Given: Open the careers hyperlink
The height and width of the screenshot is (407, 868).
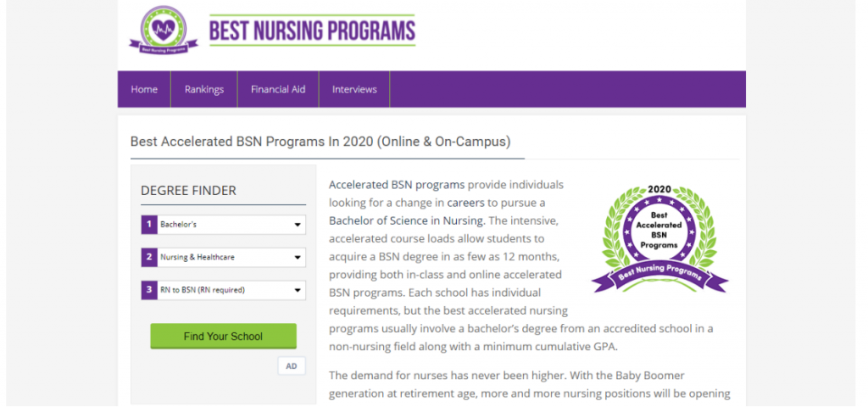Looking at the screenshot, I should 465,203.
